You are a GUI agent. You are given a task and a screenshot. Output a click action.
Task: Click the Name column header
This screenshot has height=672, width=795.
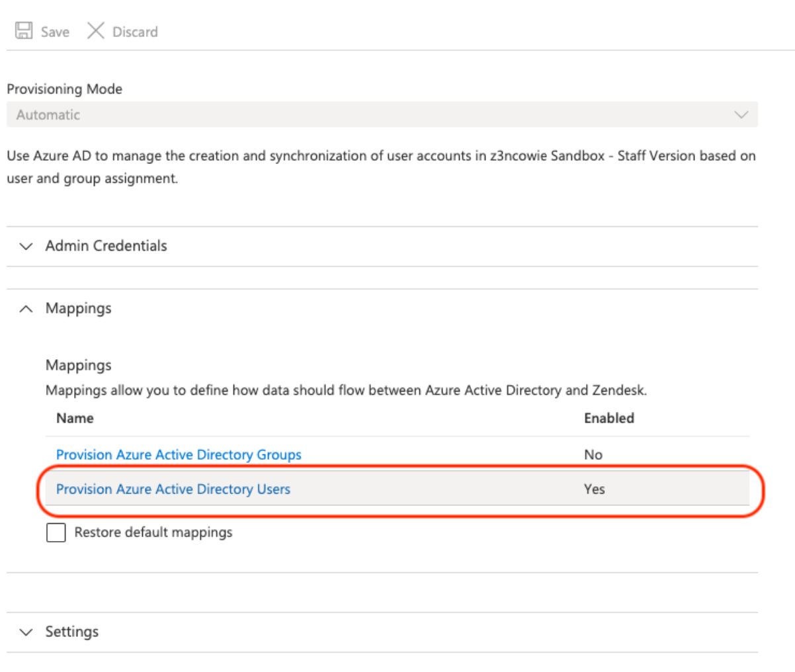[75, 418]
